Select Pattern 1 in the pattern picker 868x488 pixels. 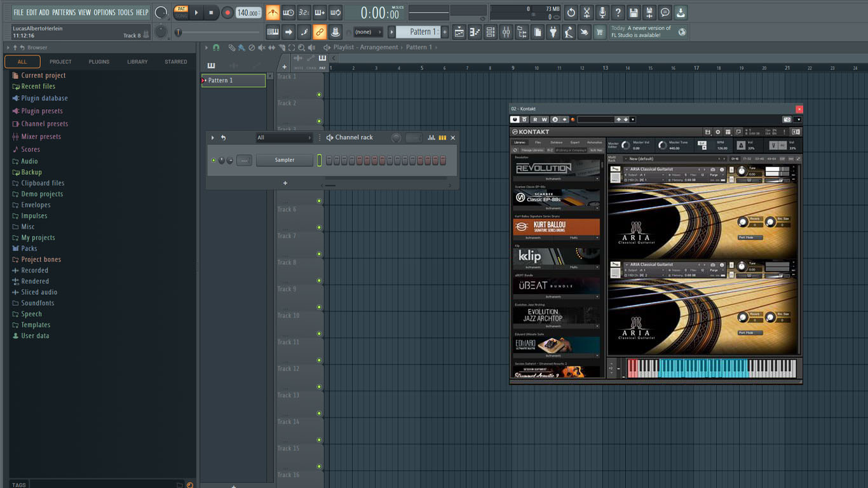coord(233,80)
